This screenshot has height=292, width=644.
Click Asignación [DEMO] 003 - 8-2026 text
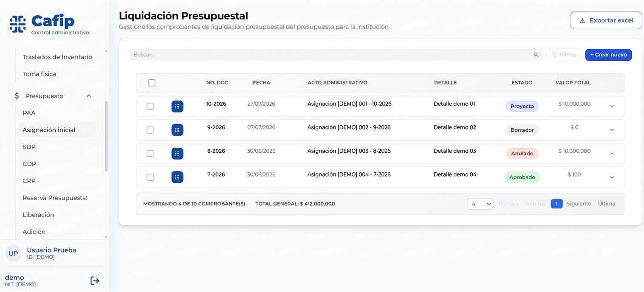point(349,151)
